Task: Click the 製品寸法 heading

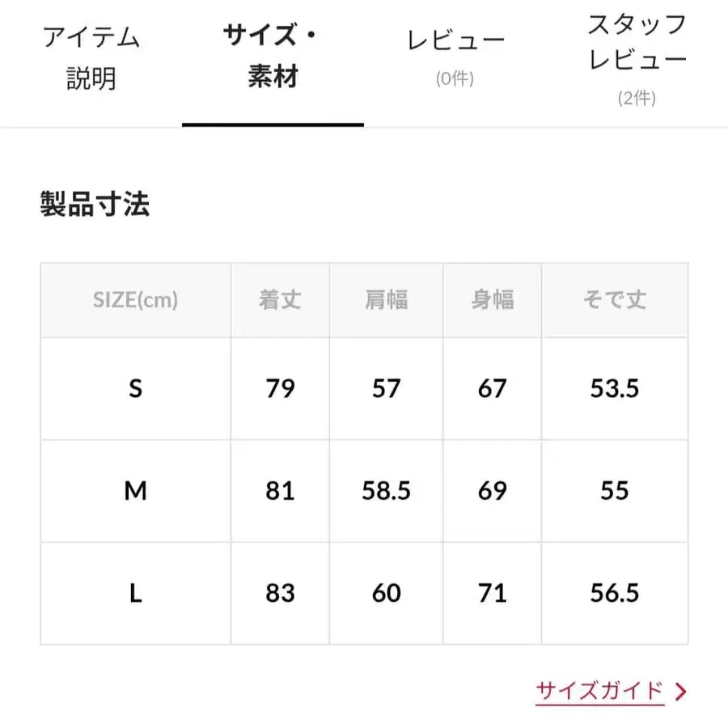Action: coord(95,205)
